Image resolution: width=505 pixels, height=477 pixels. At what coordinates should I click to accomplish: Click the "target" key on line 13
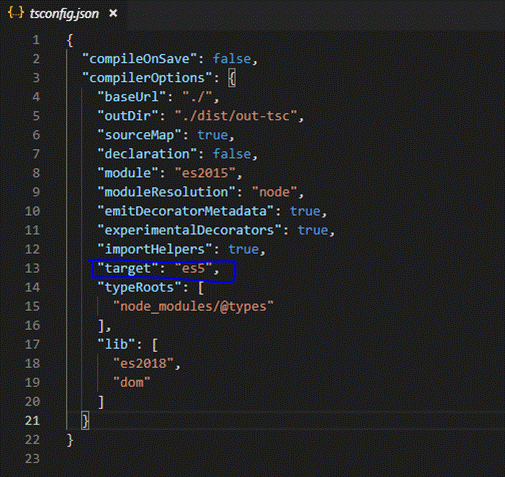(x=128, y=268)
